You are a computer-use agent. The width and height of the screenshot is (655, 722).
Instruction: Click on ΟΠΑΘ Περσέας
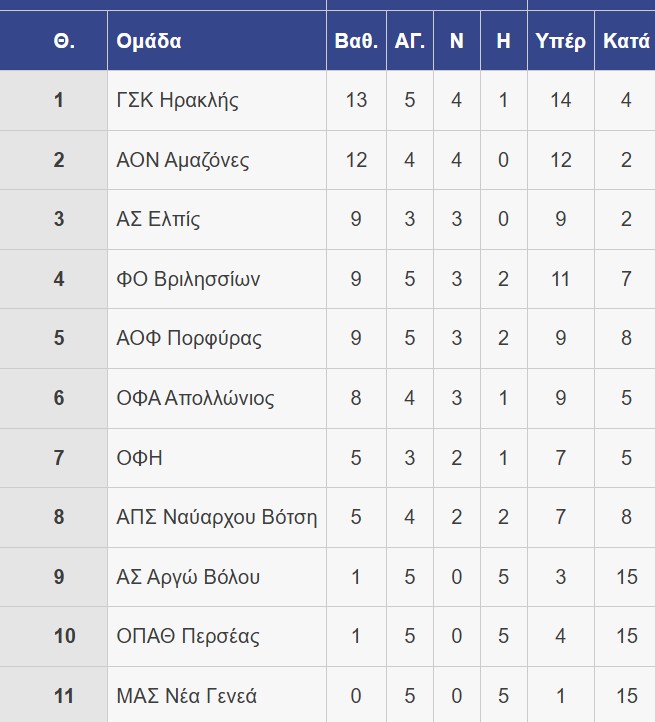188,636
